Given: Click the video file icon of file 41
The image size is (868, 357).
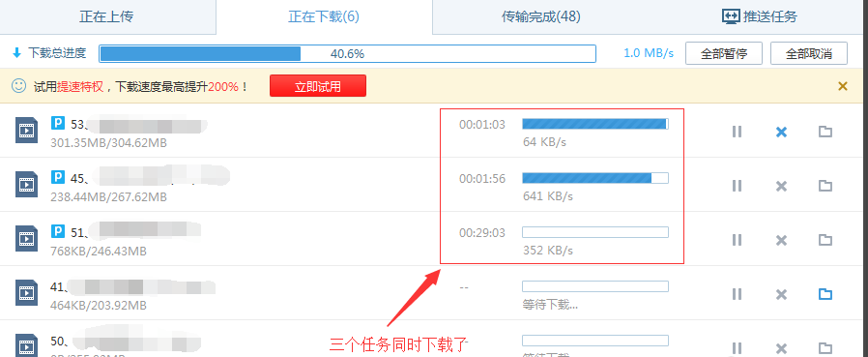Looking at the screenshot, I should click(26, 293).
